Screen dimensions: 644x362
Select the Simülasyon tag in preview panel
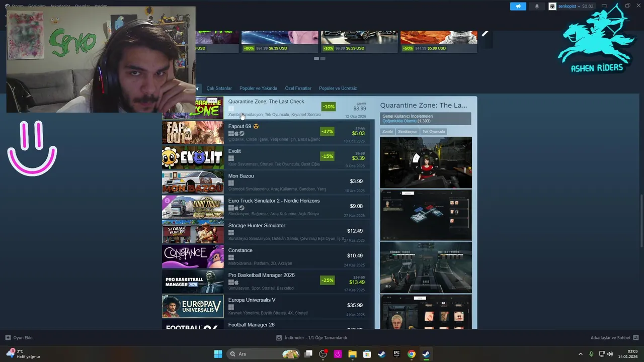pyautogui.click(x=408, y=132)
